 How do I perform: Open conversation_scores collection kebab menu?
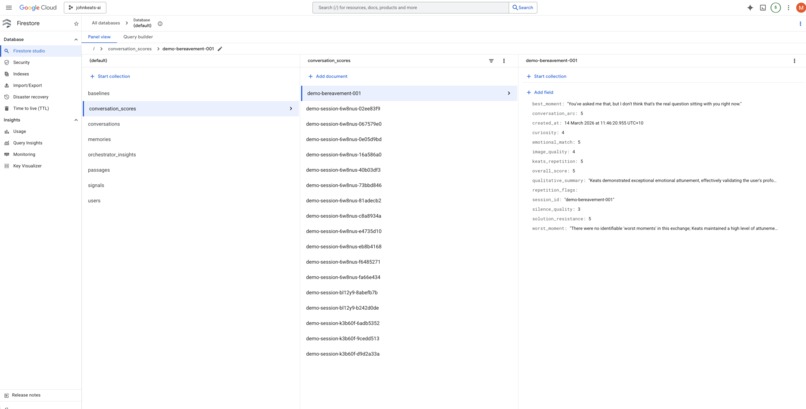point(504,61)
